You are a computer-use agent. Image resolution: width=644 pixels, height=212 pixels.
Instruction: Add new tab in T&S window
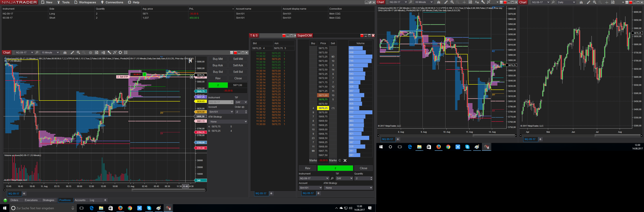coord(271,194)
